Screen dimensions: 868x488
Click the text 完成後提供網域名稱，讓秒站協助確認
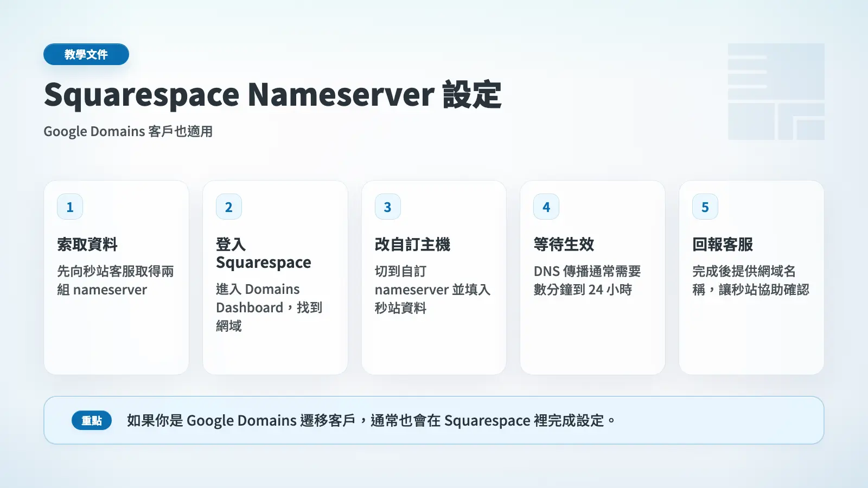[x=751, y=280]
